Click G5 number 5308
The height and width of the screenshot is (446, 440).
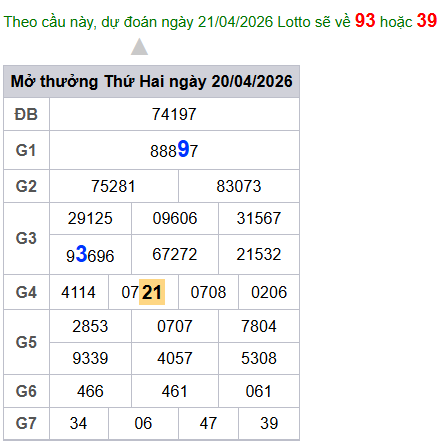point(259,358)
